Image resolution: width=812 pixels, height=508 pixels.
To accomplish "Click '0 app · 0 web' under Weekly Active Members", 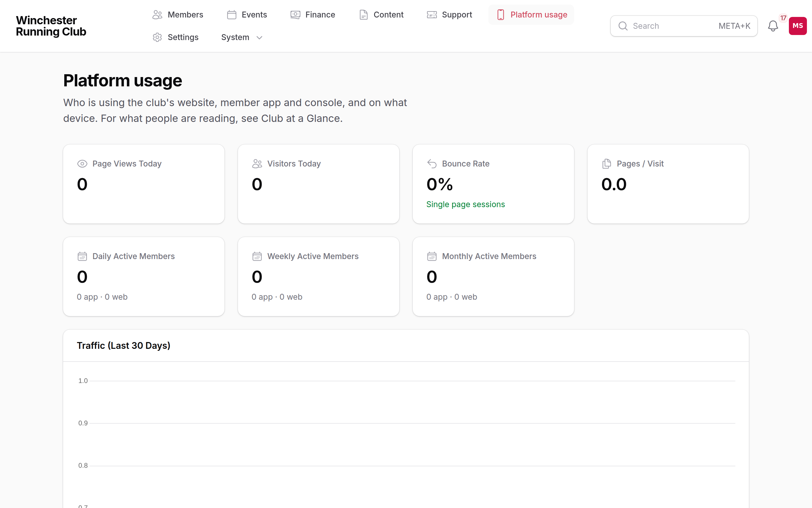I will coord(277,297).
